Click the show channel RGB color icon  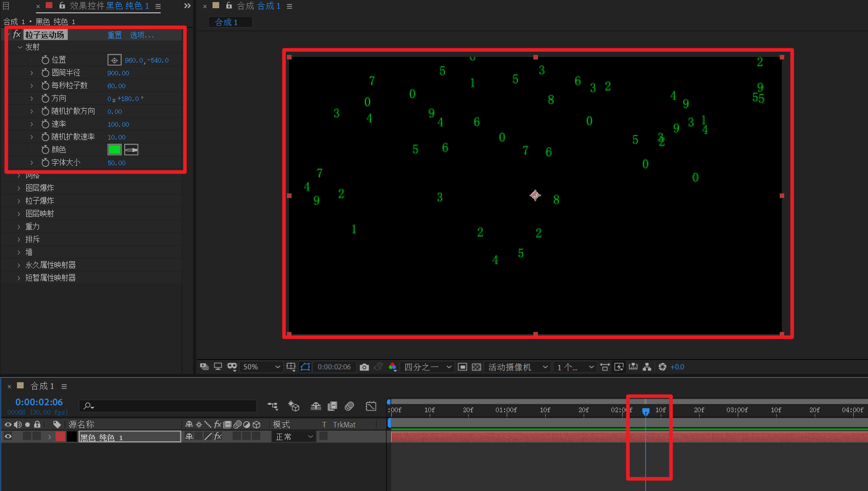393,367
